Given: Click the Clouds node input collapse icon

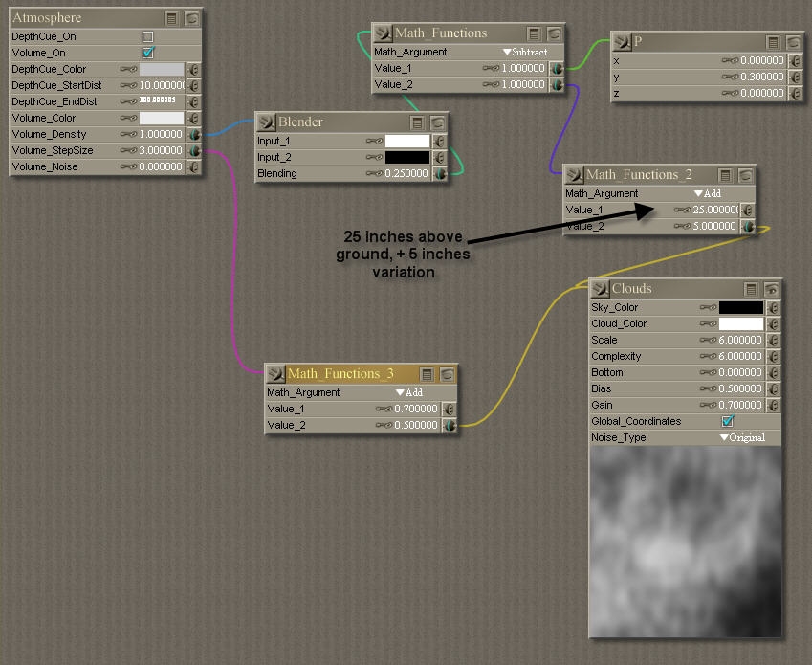Looking at the screenshot, I should pos(600,288).
